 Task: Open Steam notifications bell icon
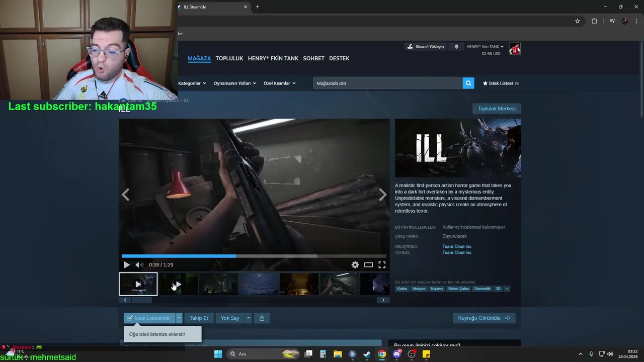[457, 47]
